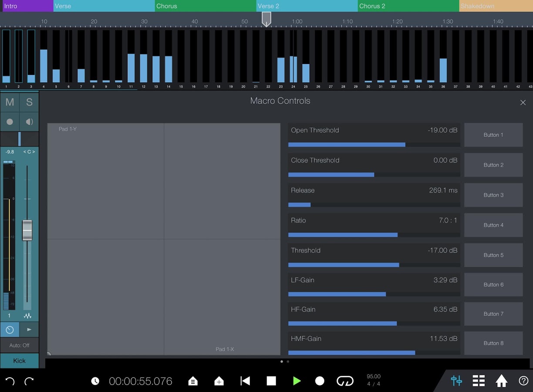The image size is (533, 392).
Task: Enable loop playback in the transport
Action: point(345,381)
